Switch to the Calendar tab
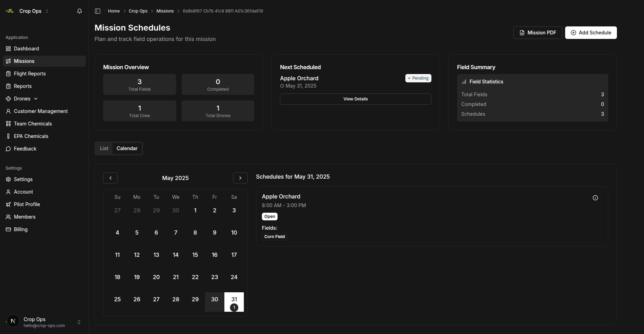The image size is (644, 334). click(x=127, y=148)
